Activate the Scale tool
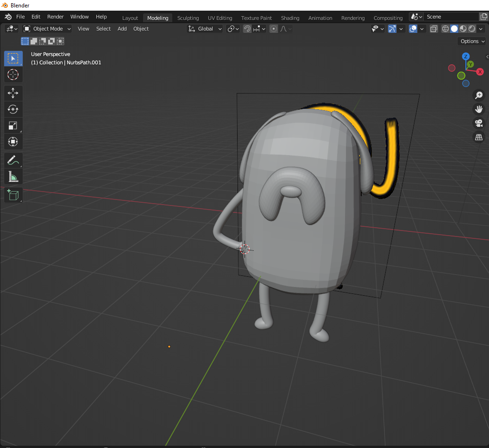This screenshot has width=489, height=448. coord(13,125)
